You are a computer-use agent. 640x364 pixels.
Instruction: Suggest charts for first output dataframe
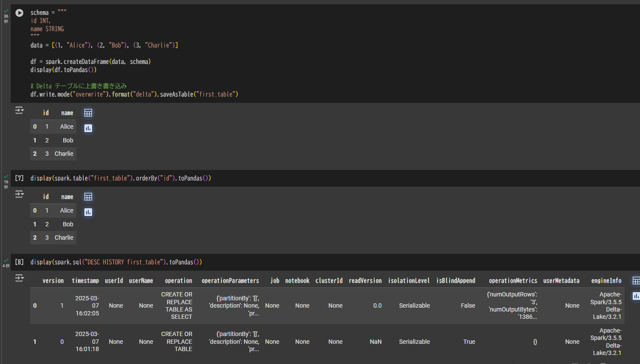tap(88, 128)
